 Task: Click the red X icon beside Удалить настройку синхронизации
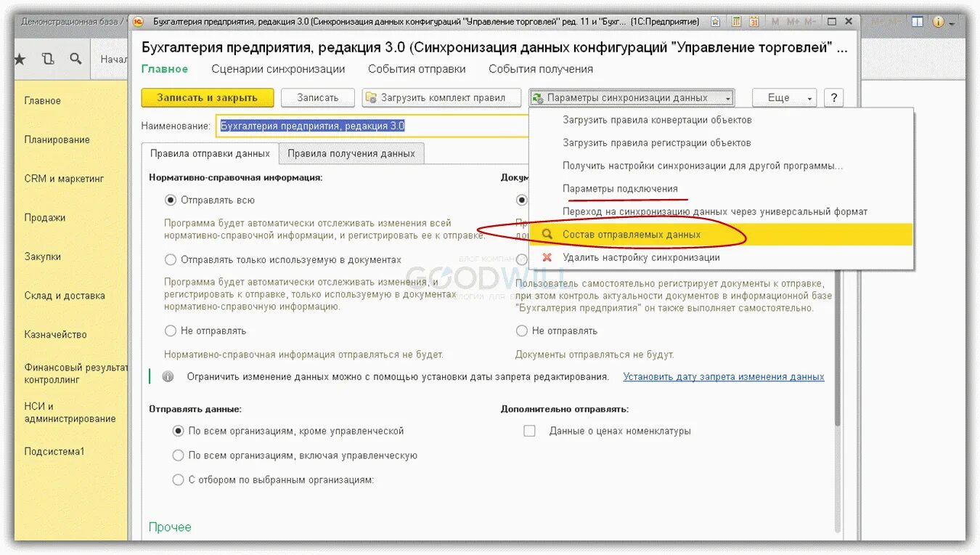point(547,257)
